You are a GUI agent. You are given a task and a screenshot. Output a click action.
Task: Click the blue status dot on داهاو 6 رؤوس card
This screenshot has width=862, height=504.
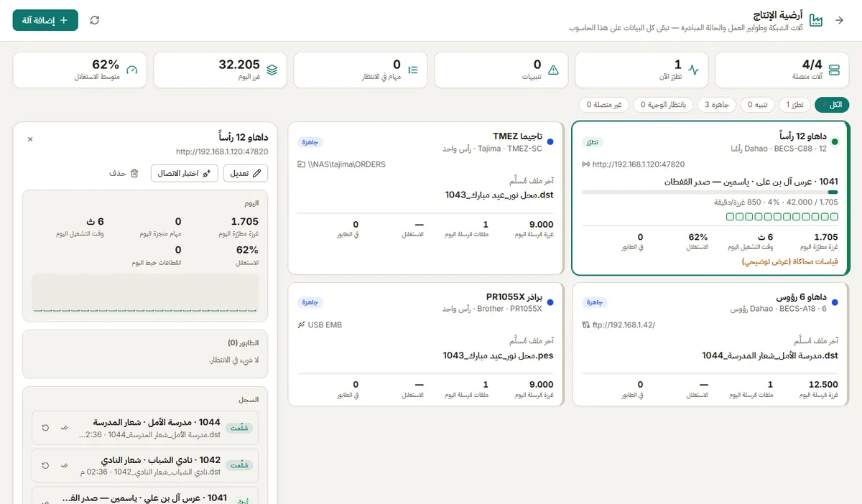point(835,303)
